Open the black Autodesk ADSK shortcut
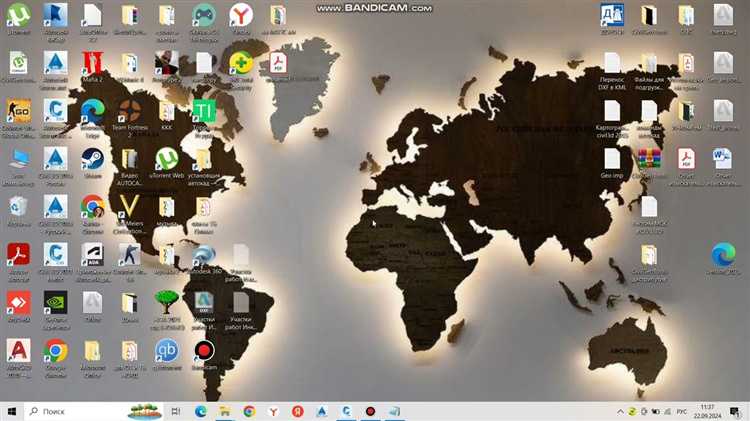The image size is (750, 421). click(x=93, y=262)
